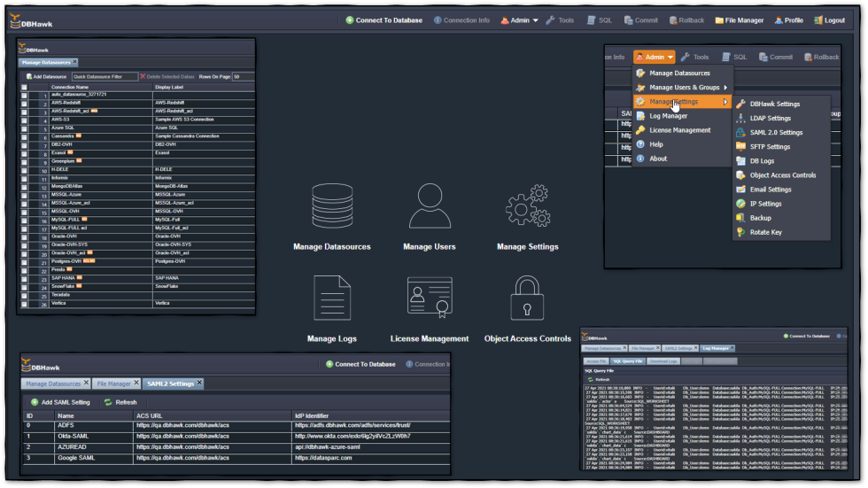The height and width of the screenshot is (488, 868).
Task: Choose SAML 2.0 Settings from the submenu
Action: [x=775, y=133]
